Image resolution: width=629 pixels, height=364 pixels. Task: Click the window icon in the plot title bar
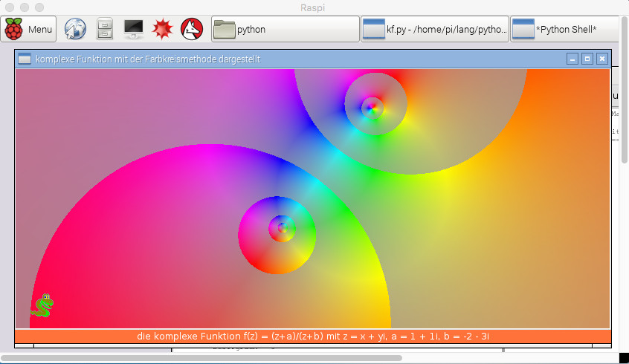click(x=25, y=59)
